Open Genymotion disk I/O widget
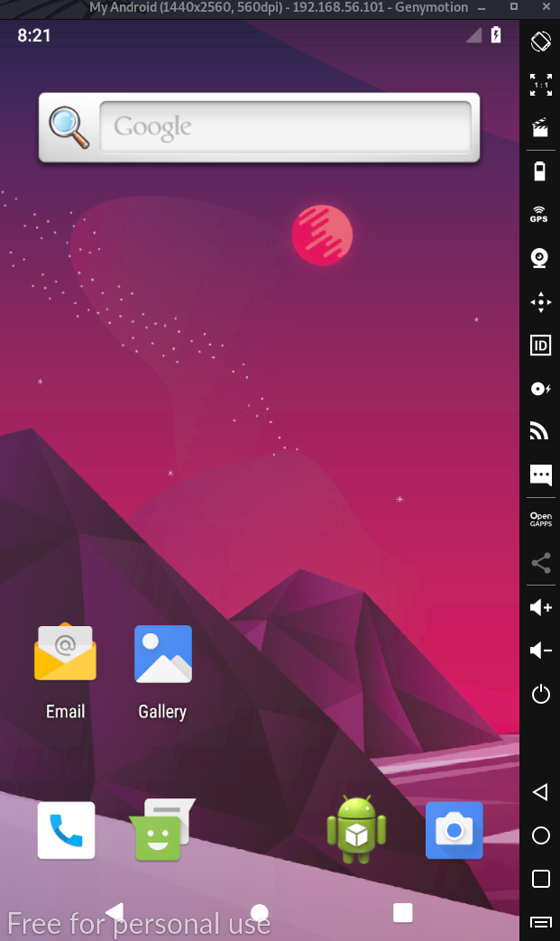 (541, 389)
